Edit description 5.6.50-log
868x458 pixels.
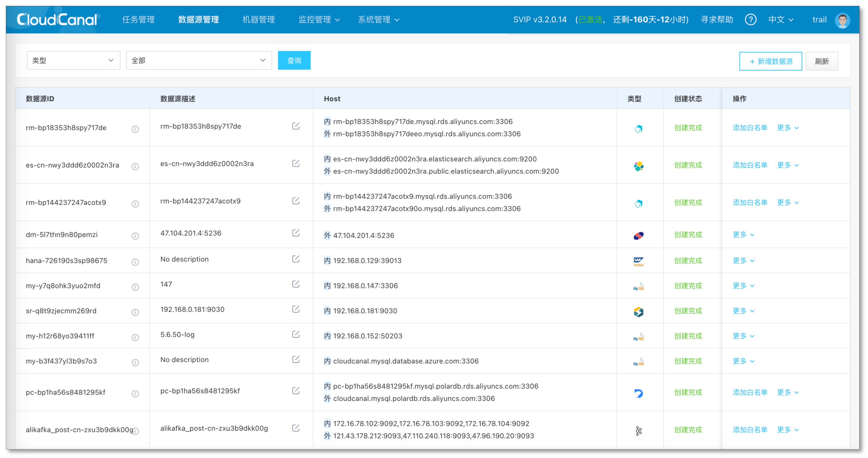click(x=296, y=334)
